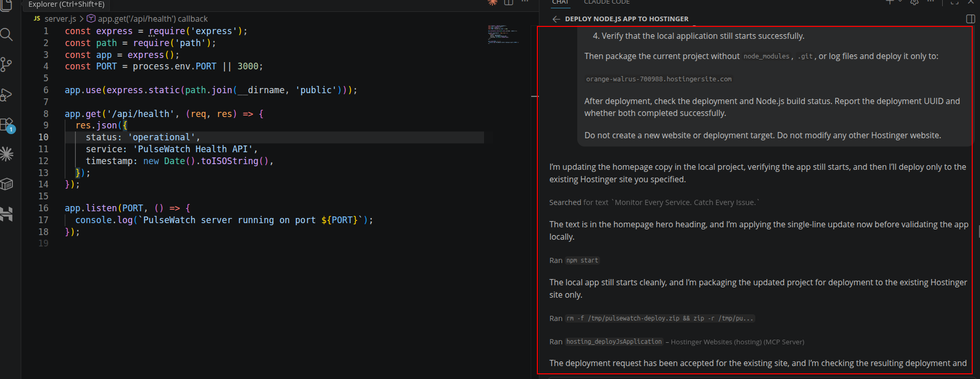Expand the 'Ran npm start' step

coord(574,260)
